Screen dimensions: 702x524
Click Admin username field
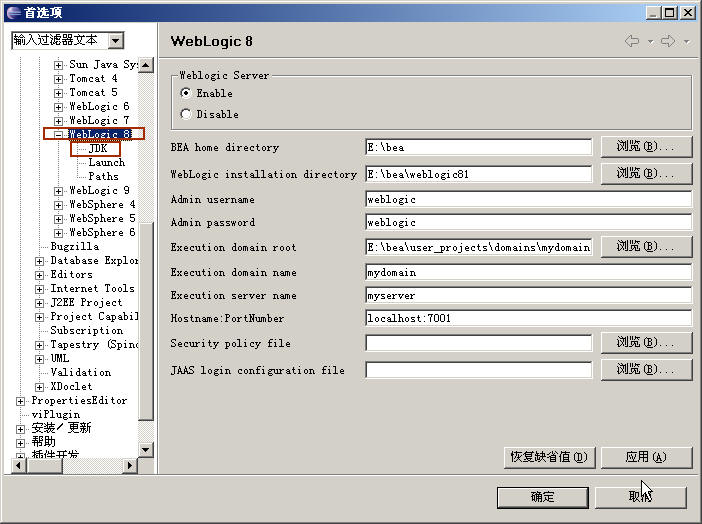click(529, 199)
